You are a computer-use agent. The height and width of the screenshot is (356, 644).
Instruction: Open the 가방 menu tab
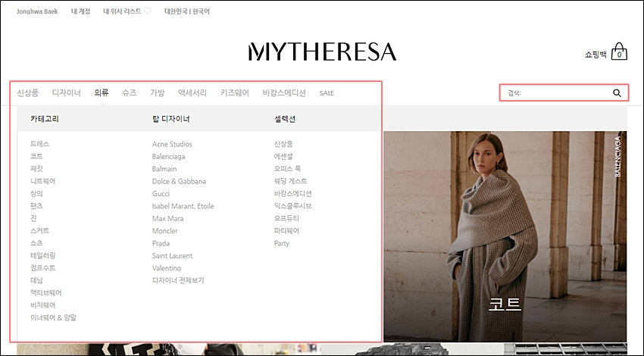click(158, 93)
